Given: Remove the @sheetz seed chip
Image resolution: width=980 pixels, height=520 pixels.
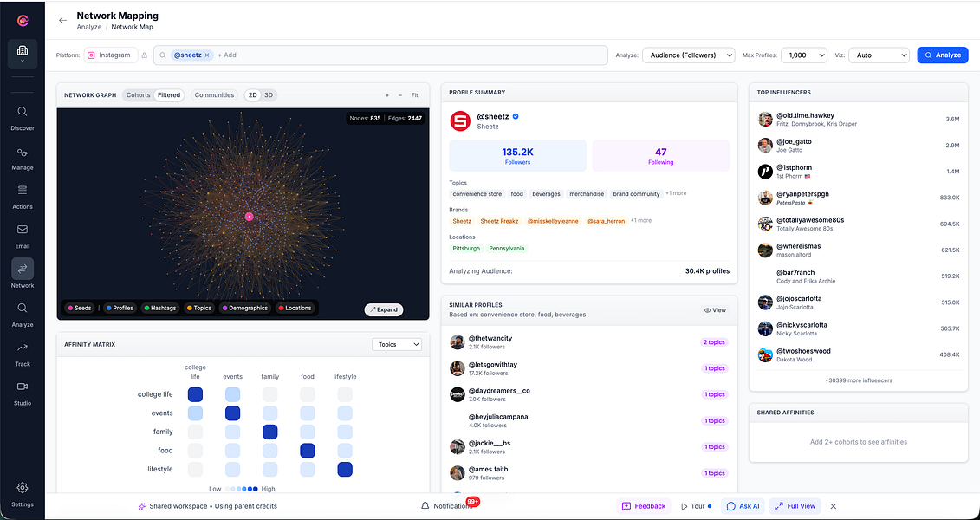Looking at the screenshot, I should click(x=207, y=55).
